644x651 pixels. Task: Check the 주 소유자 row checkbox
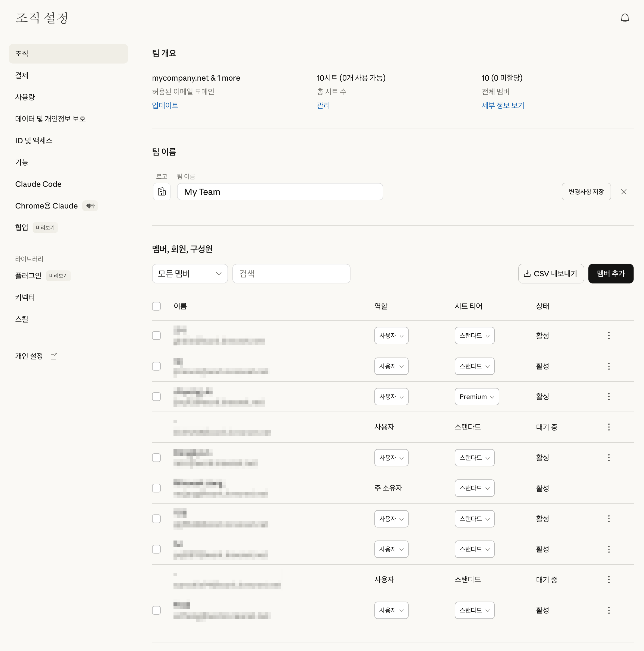point(156,488)
